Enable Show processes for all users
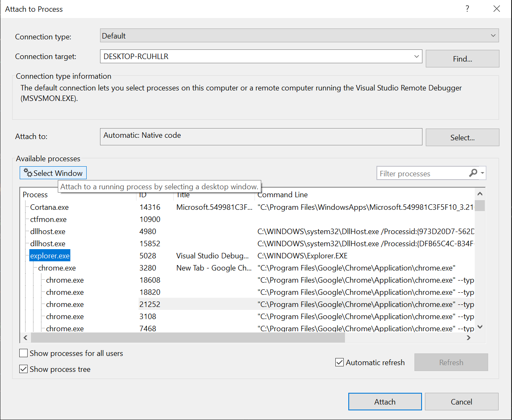 coord(23,353)
